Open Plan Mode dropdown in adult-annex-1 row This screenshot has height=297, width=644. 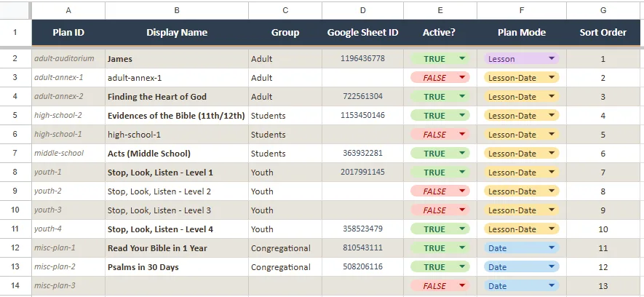522,78
